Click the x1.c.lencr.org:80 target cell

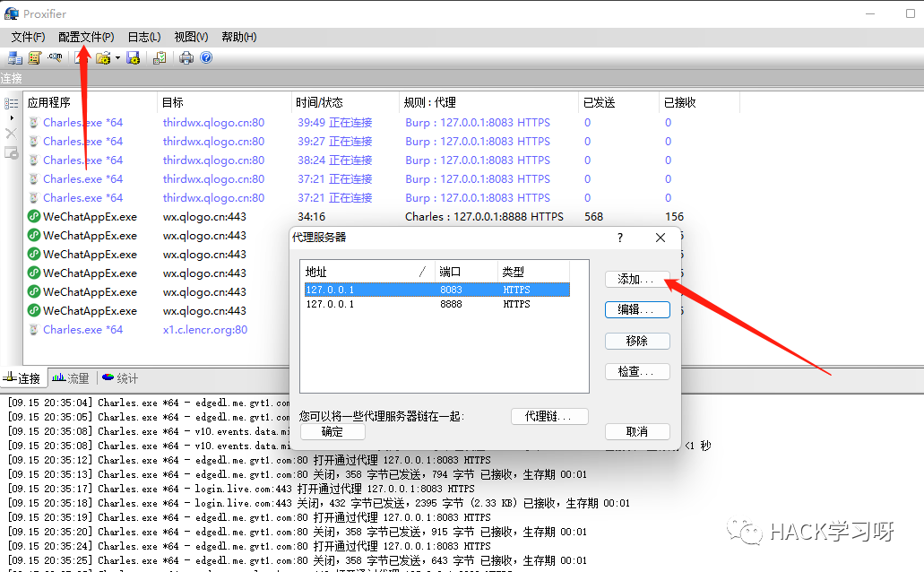(x=205, y=330)
